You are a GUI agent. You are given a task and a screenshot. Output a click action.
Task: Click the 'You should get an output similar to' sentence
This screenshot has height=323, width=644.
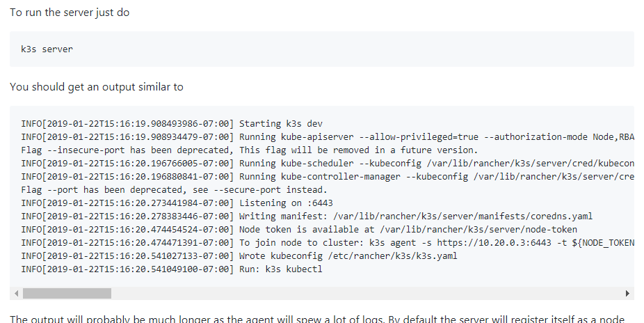[97, 87]
